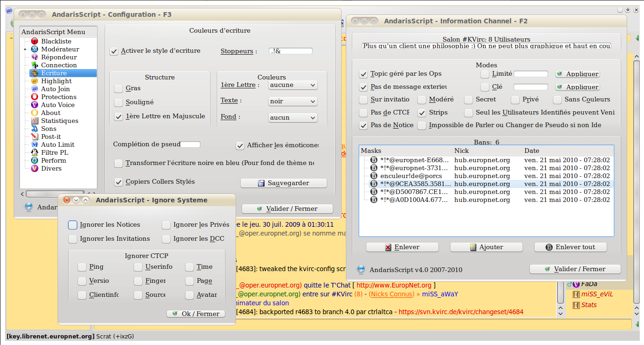This screenshot has height=345, width=644.
Task: Open the 1ère Lettre color dropdown
Action: coord(293,85)
